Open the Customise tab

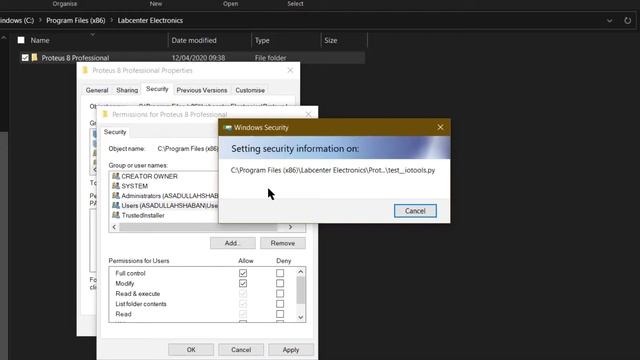coord(250,90)
